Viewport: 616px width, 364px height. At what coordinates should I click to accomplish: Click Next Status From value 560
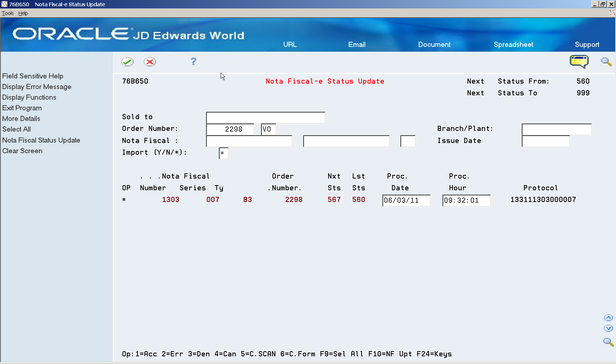tap(583, 81)
